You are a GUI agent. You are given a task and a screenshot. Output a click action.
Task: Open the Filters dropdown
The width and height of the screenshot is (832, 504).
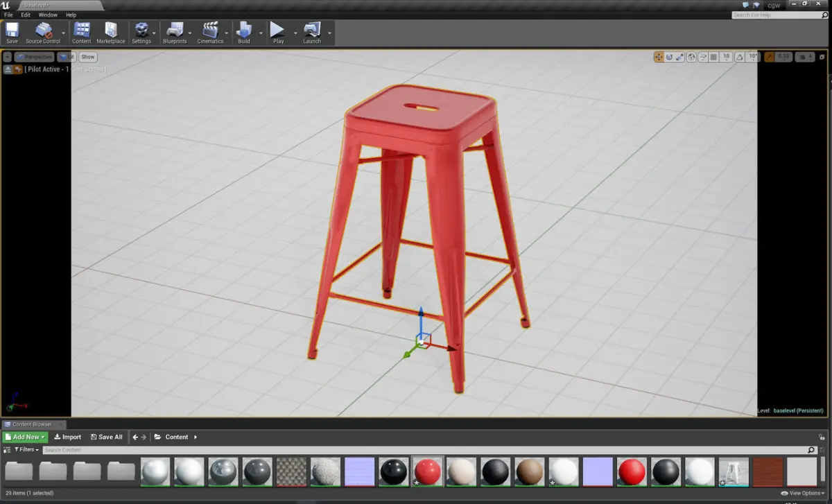pos(26,449)
